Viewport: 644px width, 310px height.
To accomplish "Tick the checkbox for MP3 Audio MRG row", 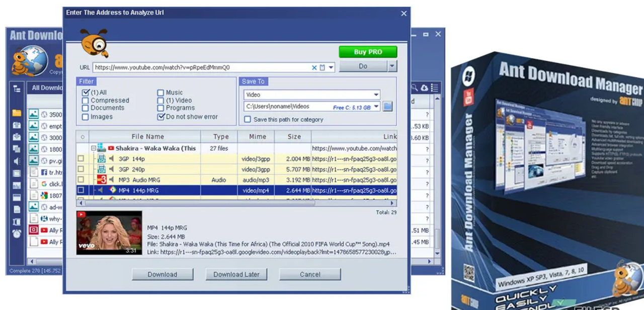I will pos(80,180).
